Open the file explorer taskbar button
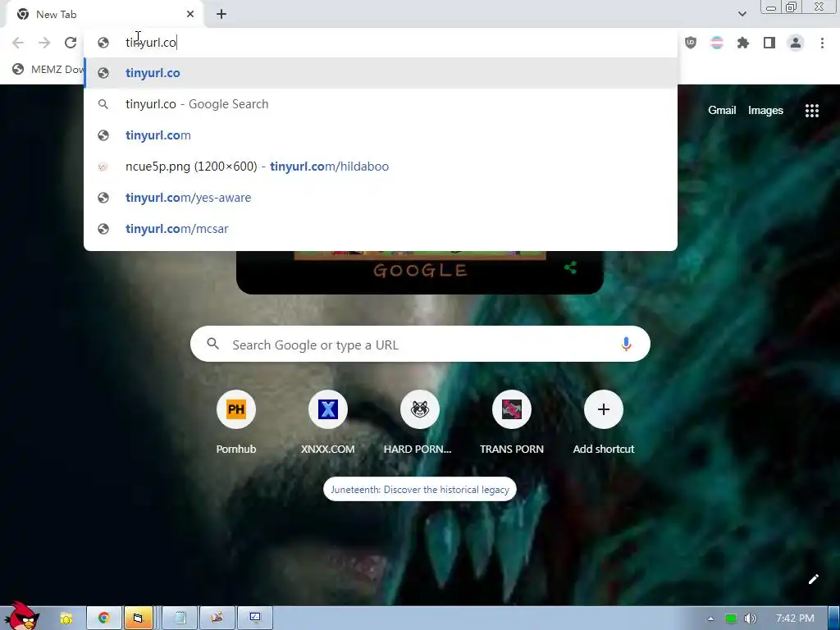The image size is (840, 630). click(138, 619)
